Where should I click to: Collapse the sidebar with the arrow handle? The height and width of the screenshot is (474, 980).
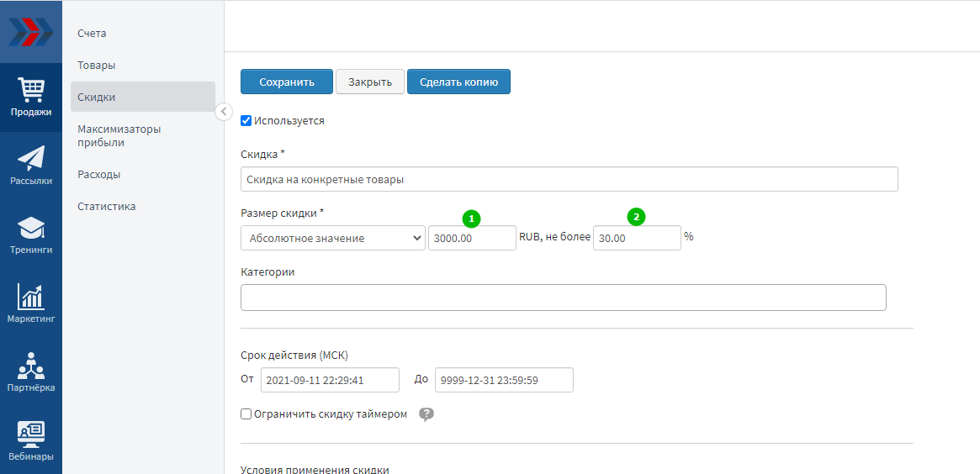click(x=224, y=112)
